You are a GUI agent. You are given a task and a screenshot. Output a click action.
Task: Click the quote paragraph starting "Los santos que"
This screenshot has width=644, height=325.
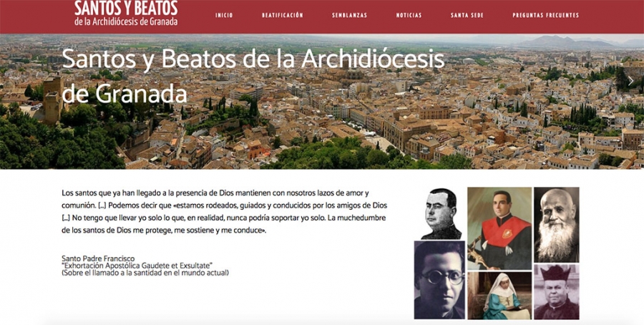[x=224, y=212]
